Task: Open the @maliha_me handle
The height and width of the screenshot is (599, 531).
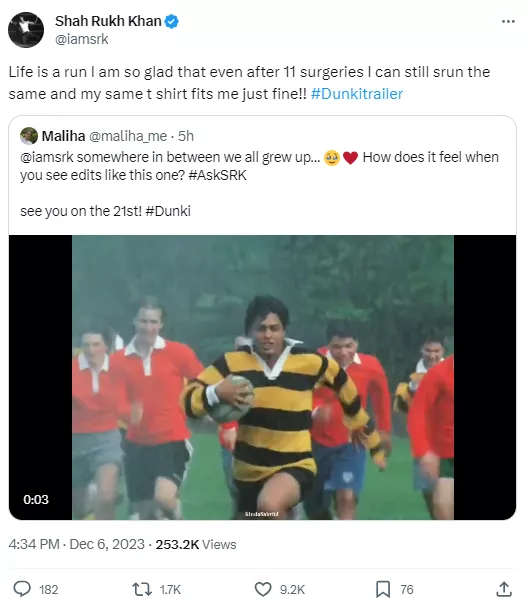Action: pos(128,136)
